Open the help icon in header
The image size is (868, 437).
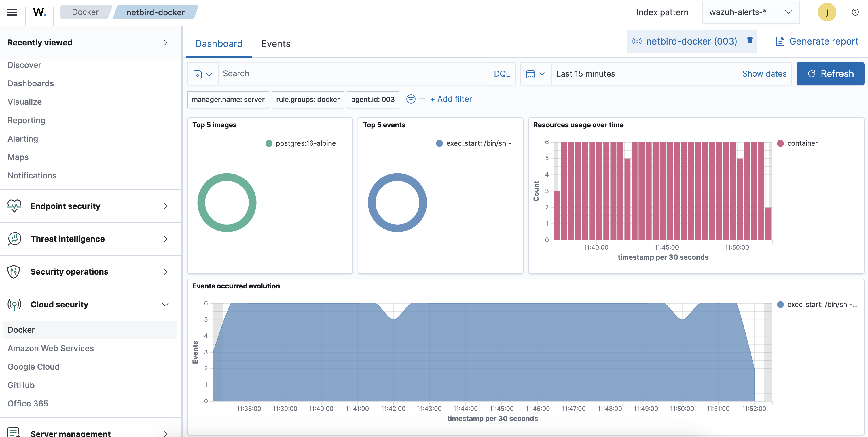pyautogui.click(x=855, y=12)
